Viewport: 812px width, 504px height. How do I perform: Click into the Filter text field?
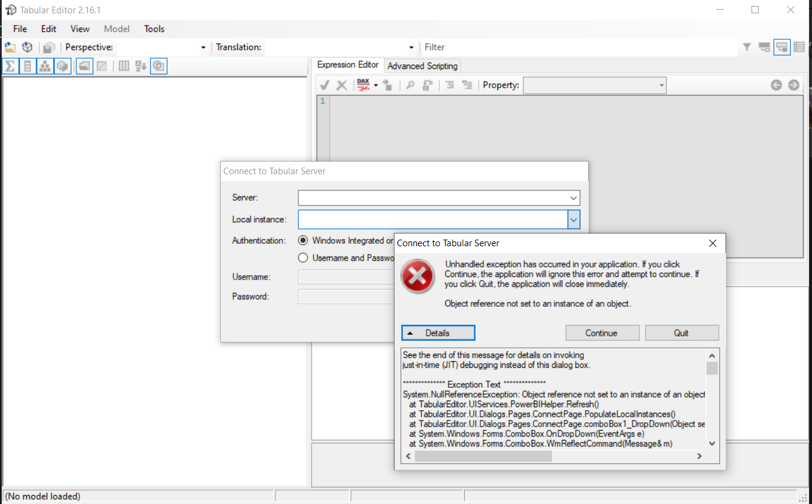tap(578, 47)
